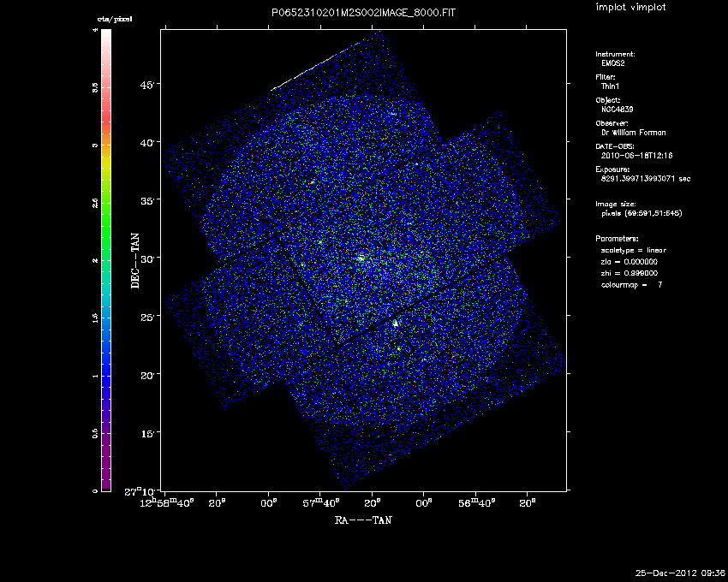Click the 'implot vimplot' label
The height and width of the screenshot is (582, 728).
[630, 7]
